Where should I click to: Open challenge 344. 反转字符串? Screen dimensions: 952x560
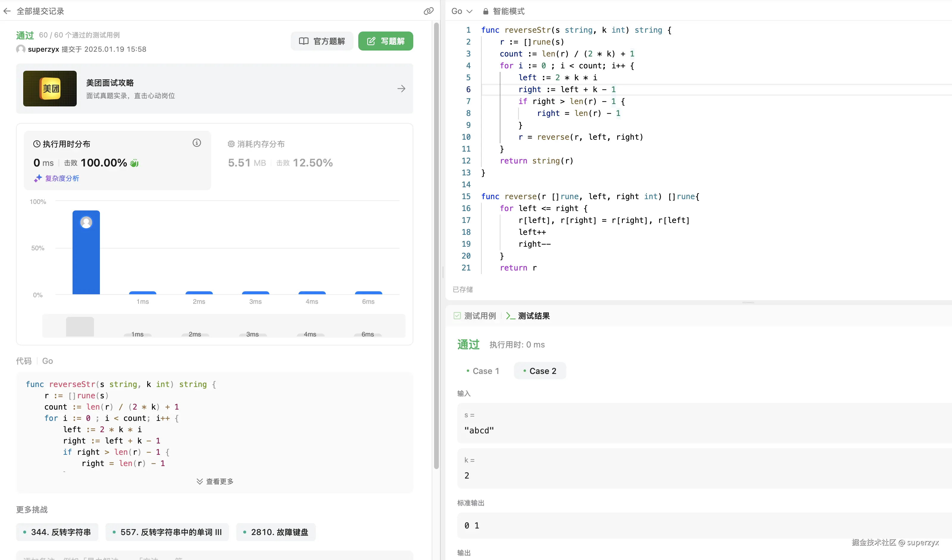click(x=57, y=532)
